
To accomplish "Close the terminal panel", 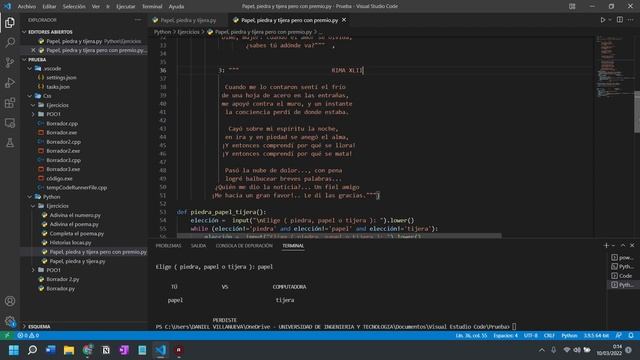I will pos(632,245).
